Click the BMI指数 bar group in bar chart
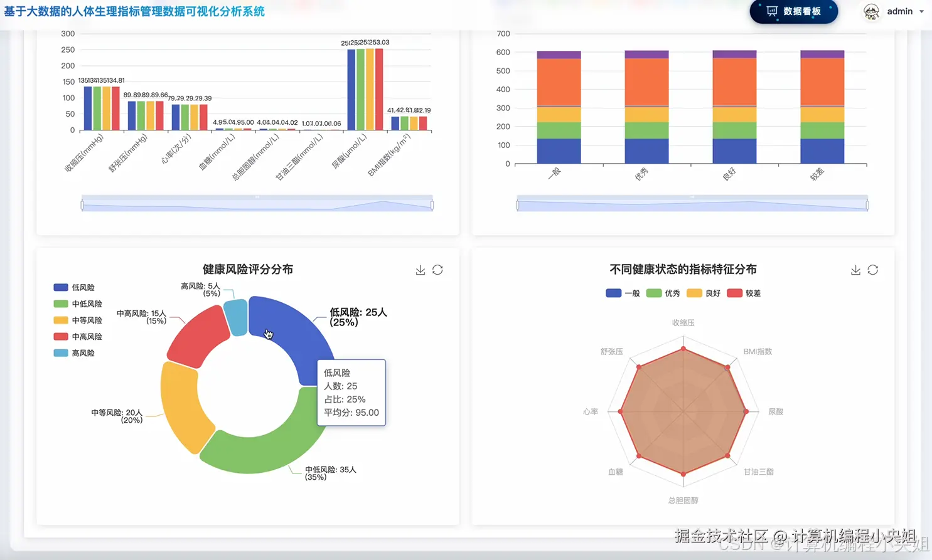Viewport: 932px width, 560px height. click(x=409, y=124)
